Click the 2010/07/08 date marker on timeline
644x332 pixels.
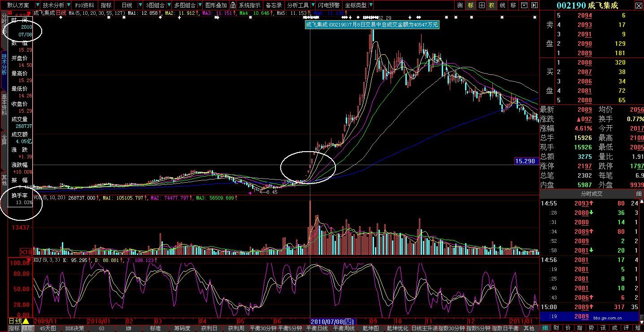tap(333, 321)
